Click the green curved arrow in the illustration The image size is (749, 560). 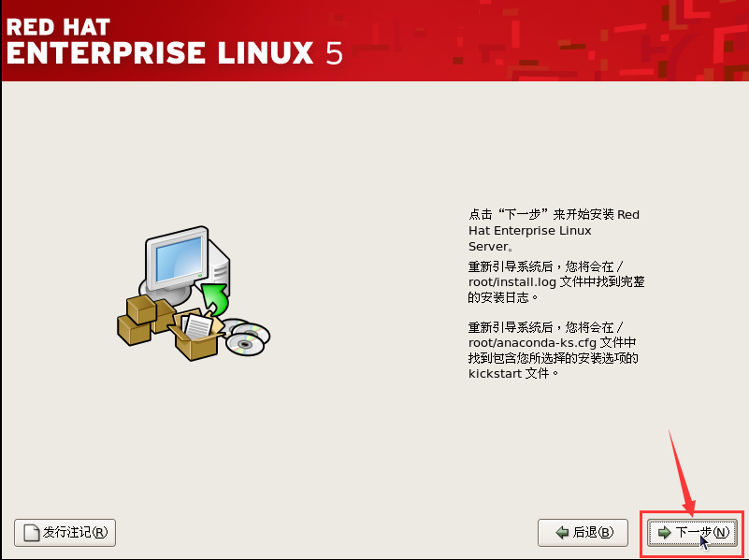pos(215,298)
